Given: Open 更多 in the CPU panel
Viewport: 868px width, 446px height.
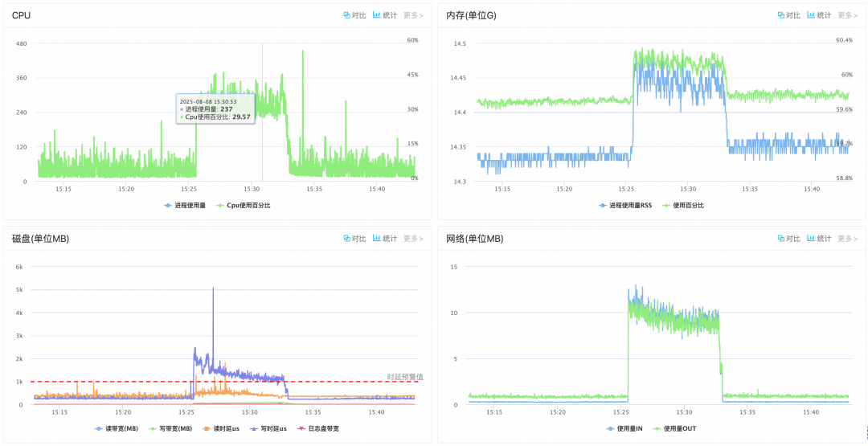Looking at the screenshot, I should [413, 15].
